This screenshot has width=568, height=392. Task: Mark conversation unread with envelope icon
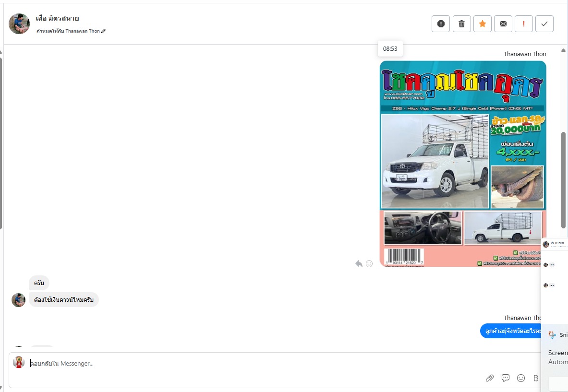click(503, 24)
